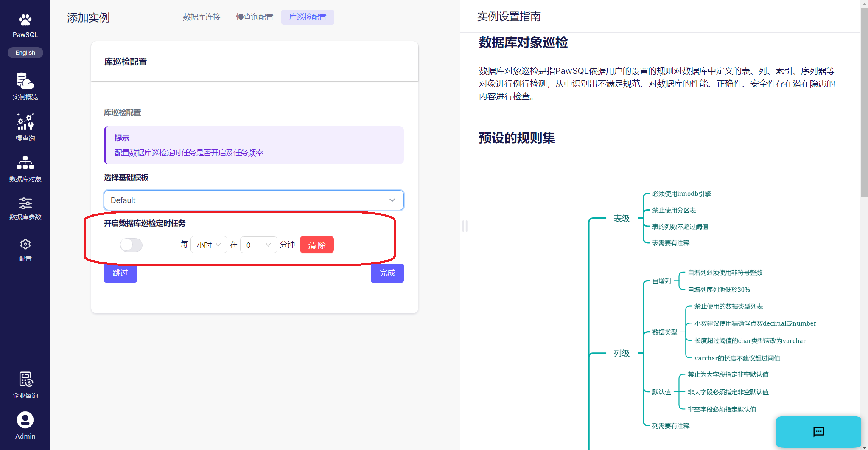Open the 慢查询 slow query icon
This screenshot has width=868, height=450.
pyautogui.click(x=25, y=122)
